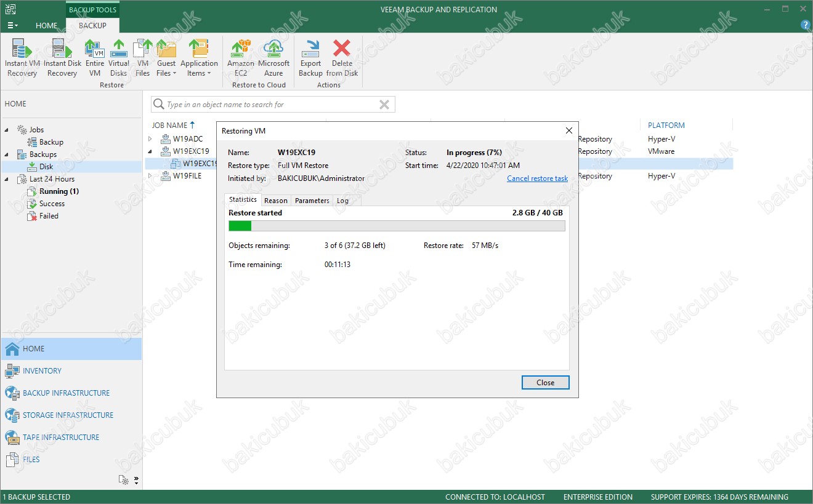Open help question mark icon

(x=804, y=25)
